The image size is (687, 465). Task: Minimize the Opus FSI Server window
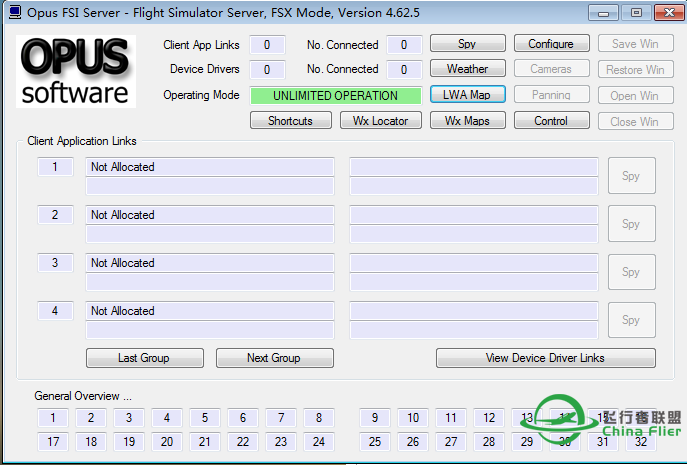[603, 13]
